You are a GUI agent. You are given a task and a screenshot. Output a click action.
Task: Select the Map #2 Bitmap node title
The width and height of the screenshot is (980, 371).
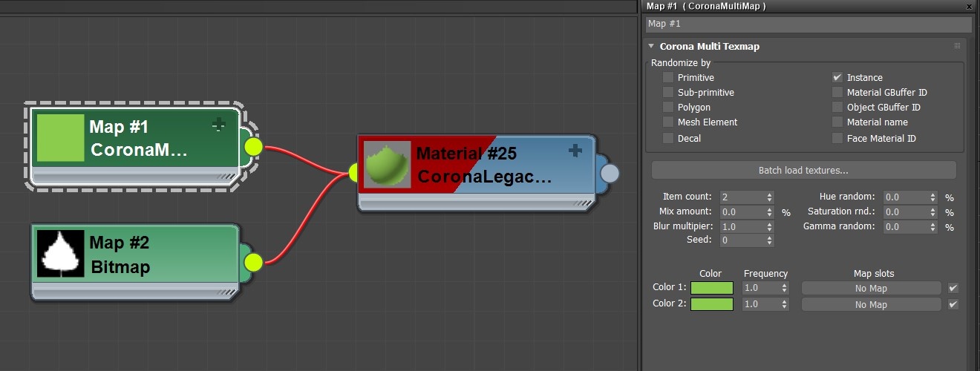tap(120, 255)
